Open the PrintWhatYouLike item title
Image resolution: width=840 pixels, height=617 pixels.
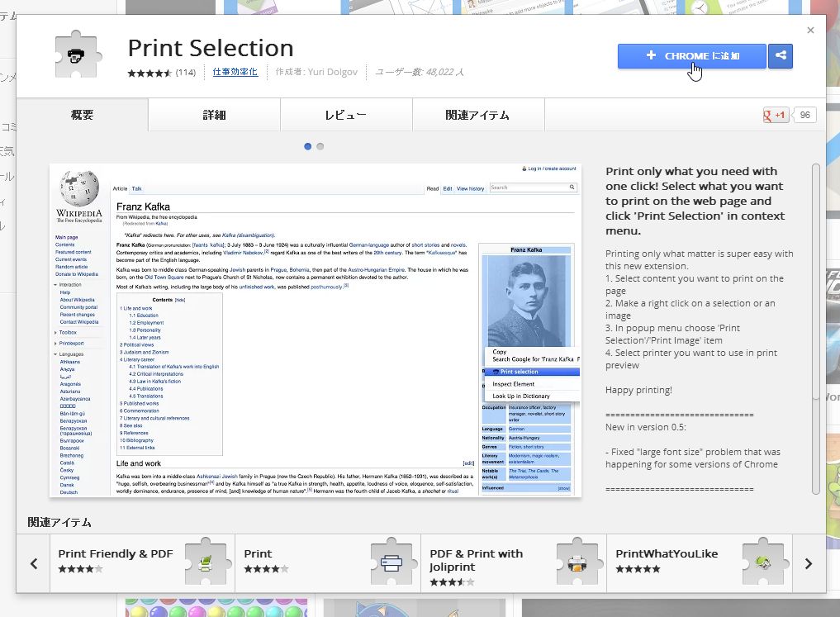point(667,553)
